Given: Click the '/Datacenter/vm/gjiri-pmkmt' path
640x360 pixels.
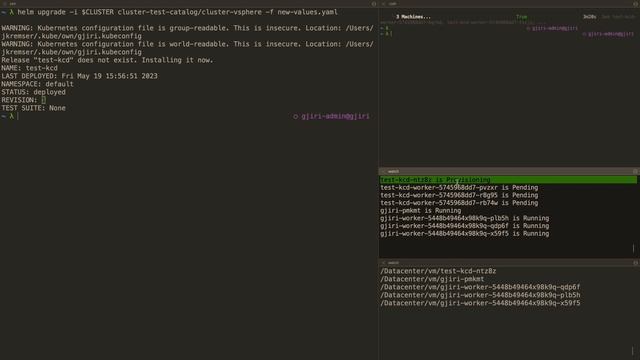Looking at the screenshot, I should pyautogui.click(x=432, y=279).
